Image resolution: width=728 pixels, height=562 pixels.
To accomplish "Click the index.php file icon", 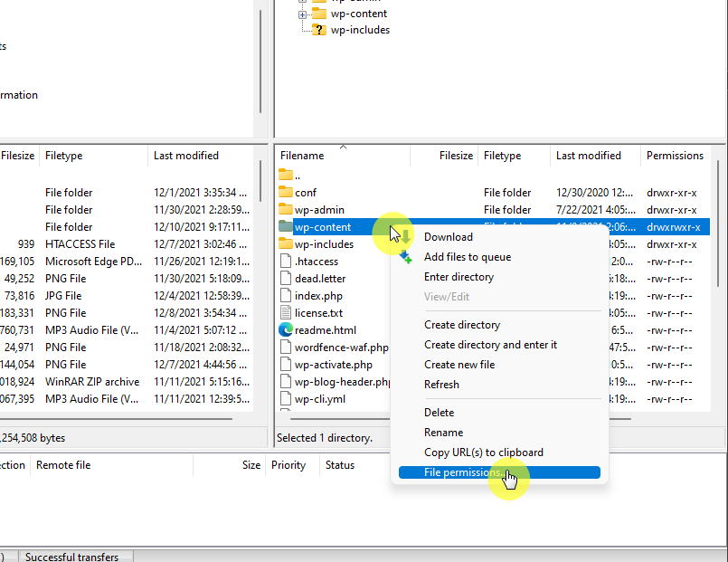I will pos(286,295).
